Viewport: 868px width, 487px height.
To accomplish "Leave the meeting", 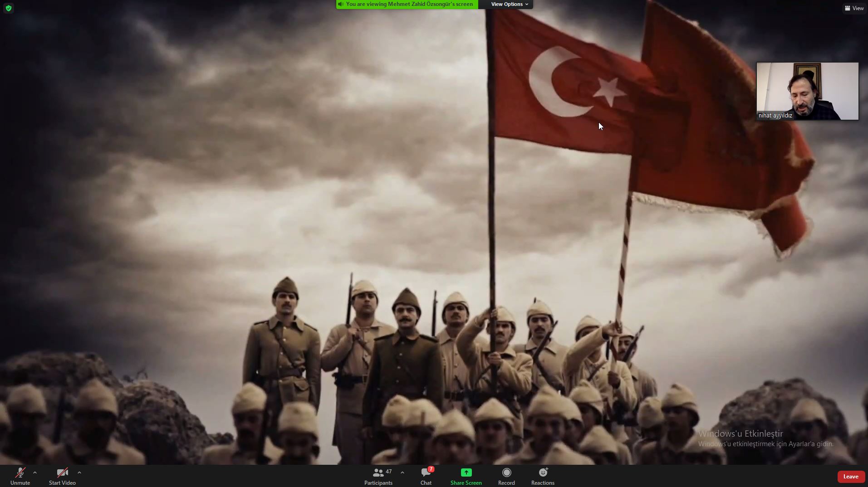I will (x=850, y=477).
